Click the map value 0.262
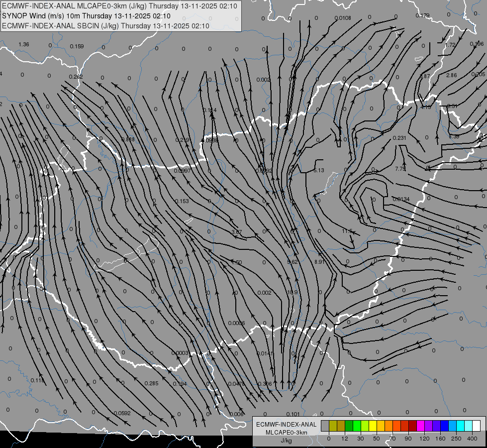 pos(76,77)
